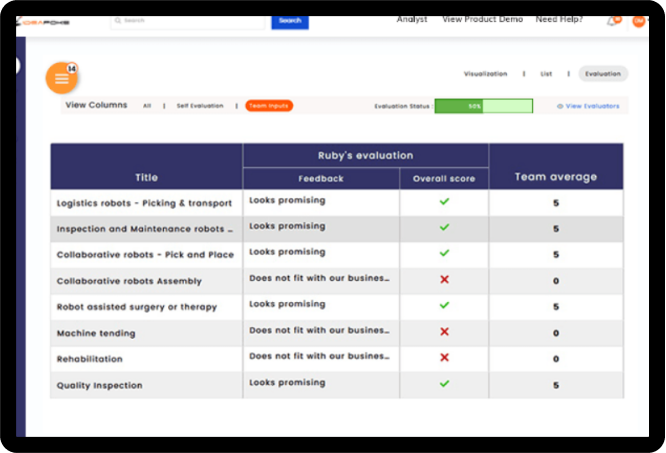Open the Need Help? menu item
Screen dimensions: 666x453
point(560,19)
